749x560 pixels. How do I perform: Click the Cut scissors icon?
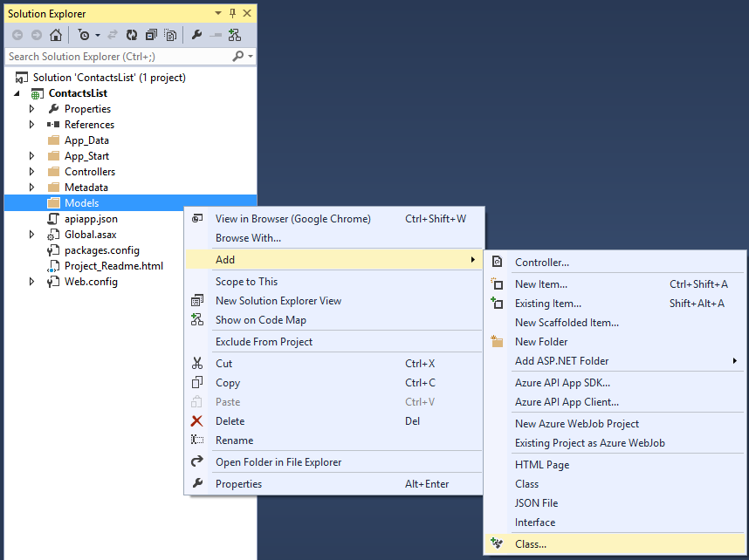coord(196,364)
